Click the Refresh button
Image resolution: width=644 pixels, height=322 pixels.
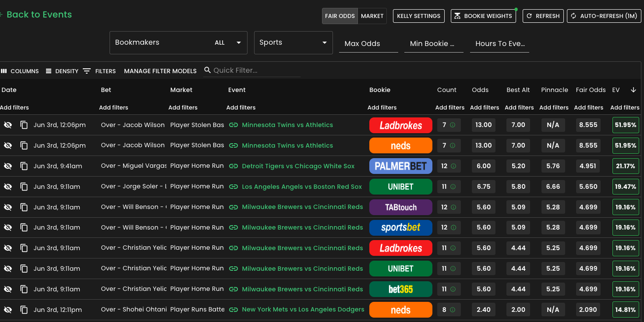pos(543,16)
